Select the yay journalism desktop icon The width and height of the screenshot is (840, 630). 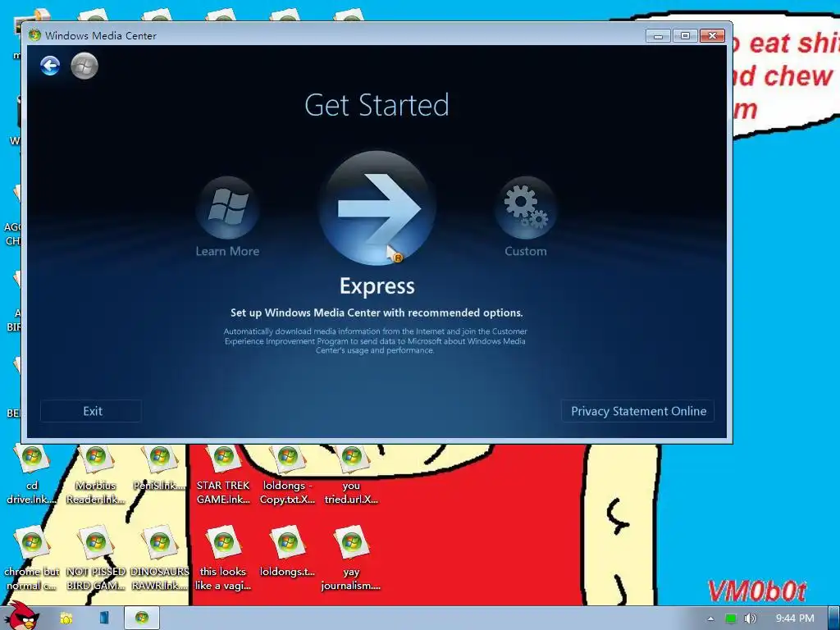[x=351, y=558]
